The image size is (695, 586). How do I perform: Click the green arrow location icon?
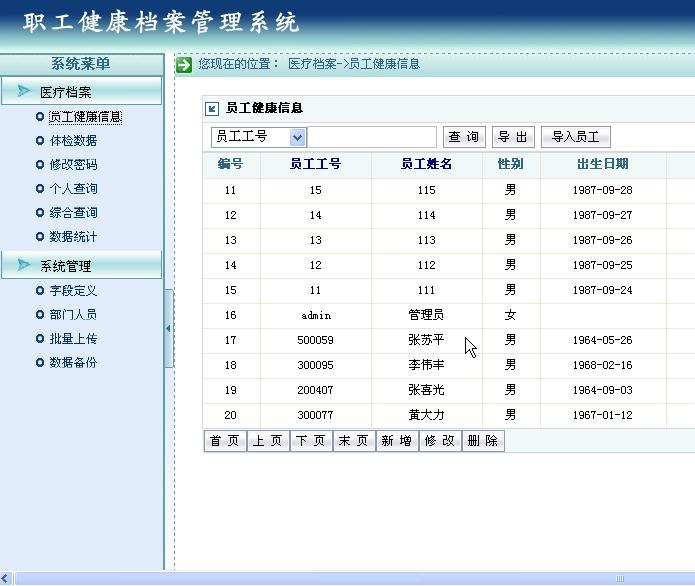(x=184, y=65)
